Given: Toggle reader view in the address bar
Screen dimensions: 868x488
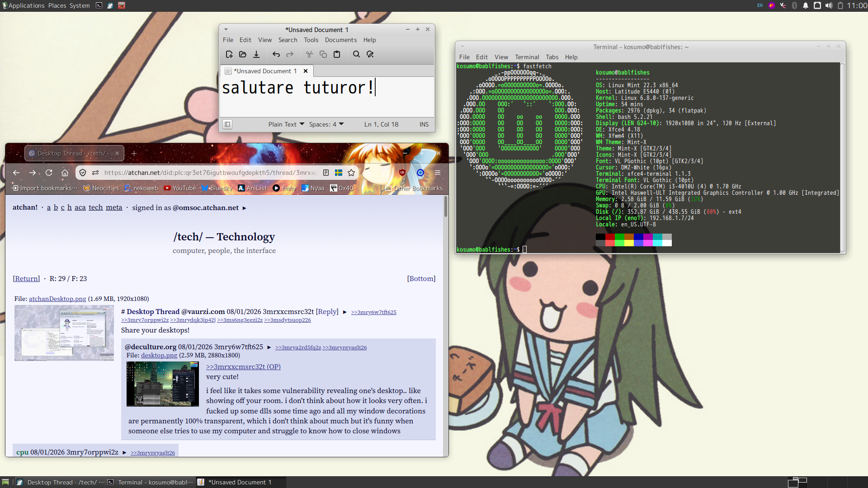Looking at the screenshot, I should click(x=325, y=173).
